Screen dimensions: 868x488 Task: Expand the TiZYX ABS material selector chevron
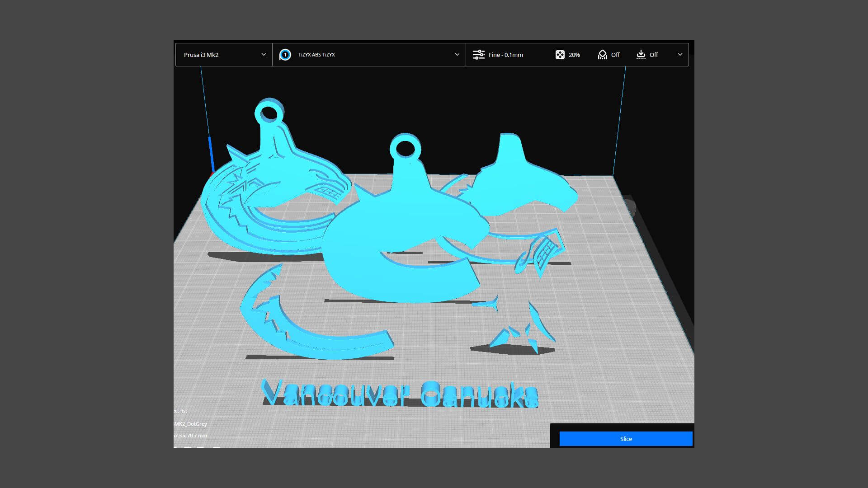point(457,55)
